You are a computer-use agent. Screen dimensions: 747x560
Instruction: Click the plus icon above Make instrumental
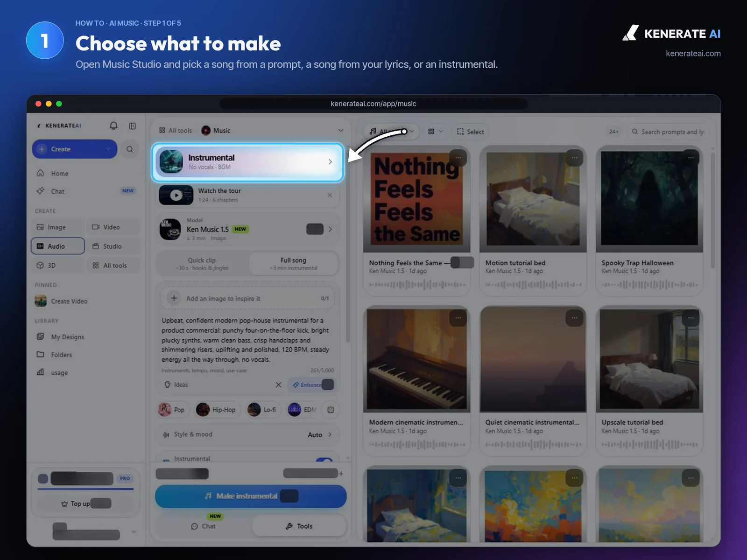click(x=341, y=474)
